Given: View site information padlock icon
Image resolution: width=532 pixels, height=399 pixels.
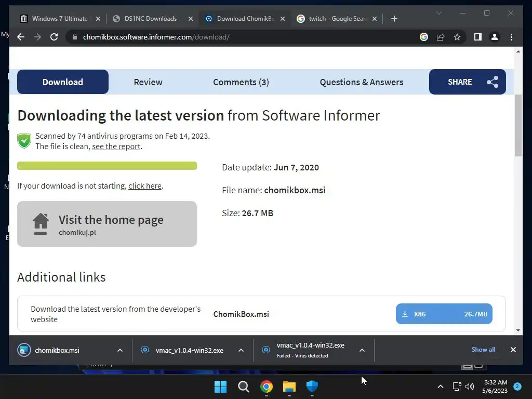Looking at the screenshot, I should click(x=75, y=37).
